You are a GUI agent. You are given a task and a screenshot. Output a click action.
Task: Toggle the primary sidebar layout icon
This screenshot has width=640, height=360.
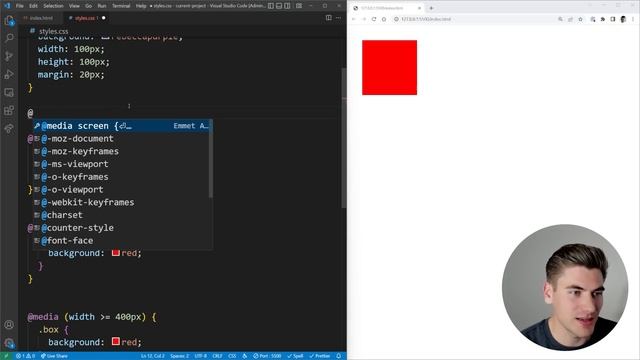pyautogui.click(x=271, y=6)
